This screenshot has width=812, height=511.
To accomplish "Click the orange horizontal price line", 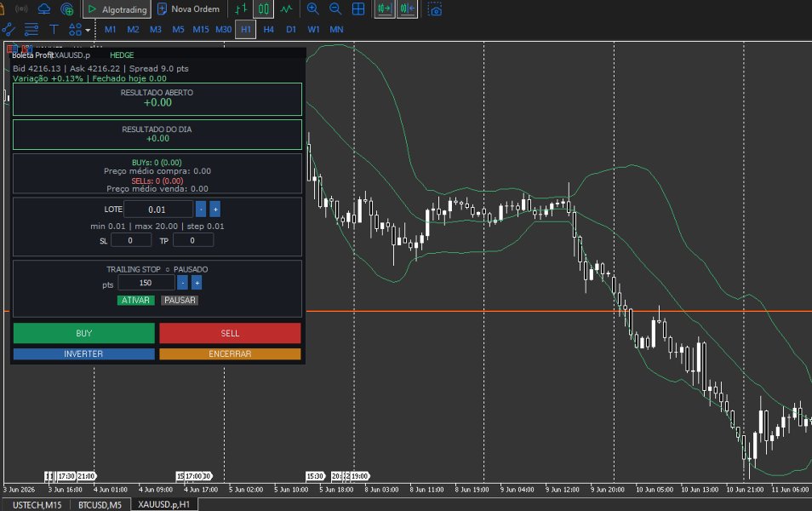I will [558, 311].
